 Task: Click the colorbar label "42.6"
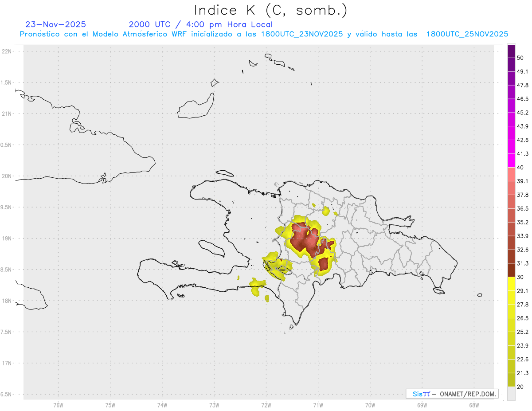523,140
